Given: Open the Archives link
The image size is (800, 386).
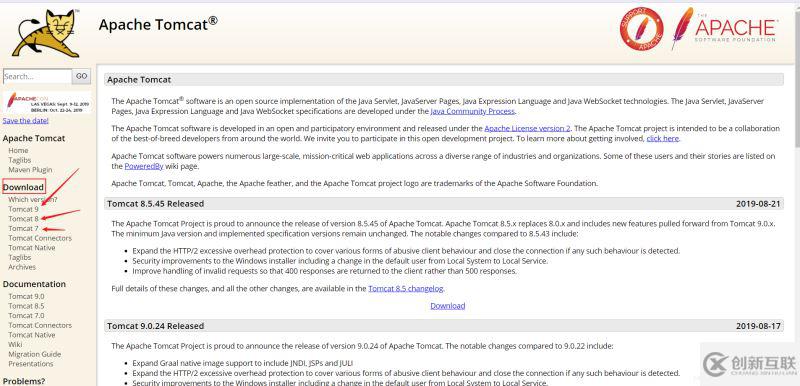Looking at the screenshot, I should click(x=22, y=267).
